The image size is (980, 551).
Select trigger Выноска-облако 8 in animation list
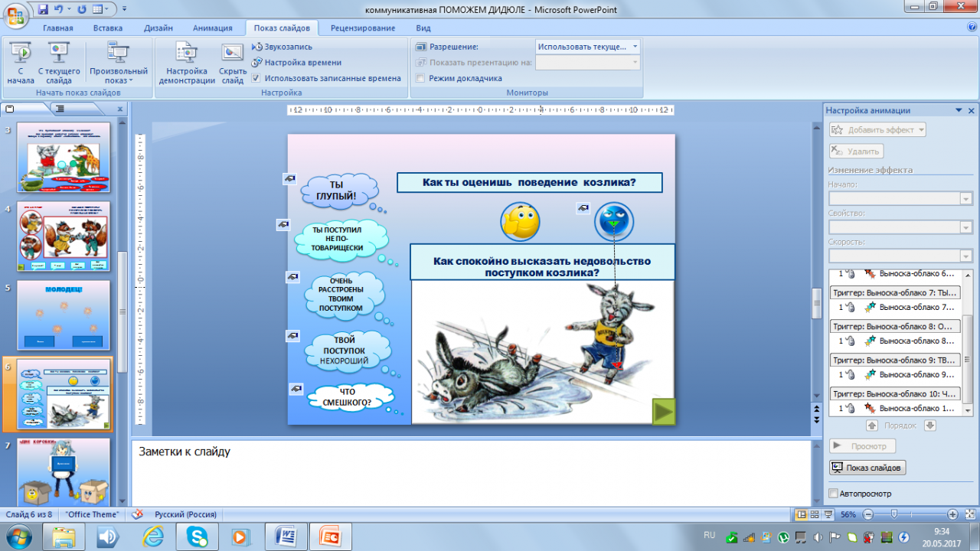(x=894, y=325)
